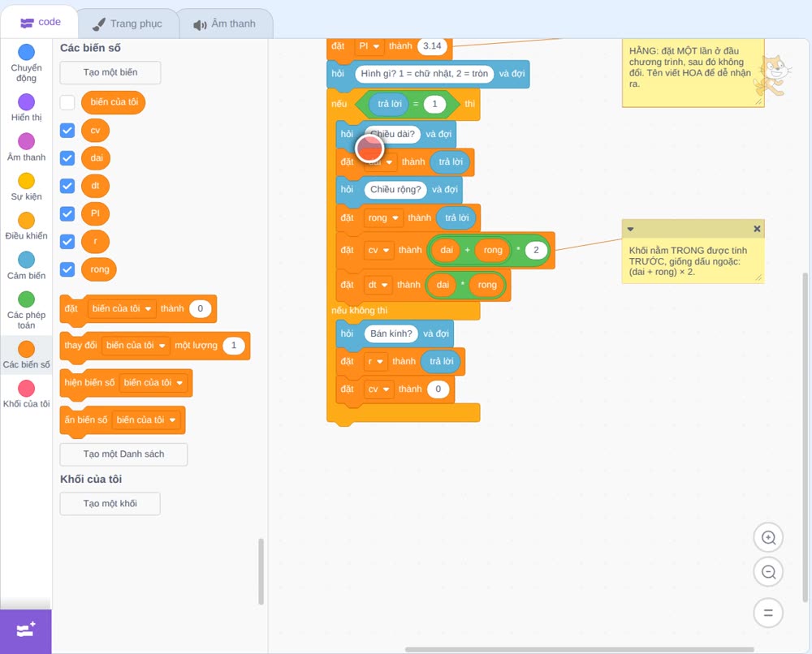Viewport: 812px width, 654px height.
Task: Reset workspace zoom to default
Action: [x=768, y=613]
